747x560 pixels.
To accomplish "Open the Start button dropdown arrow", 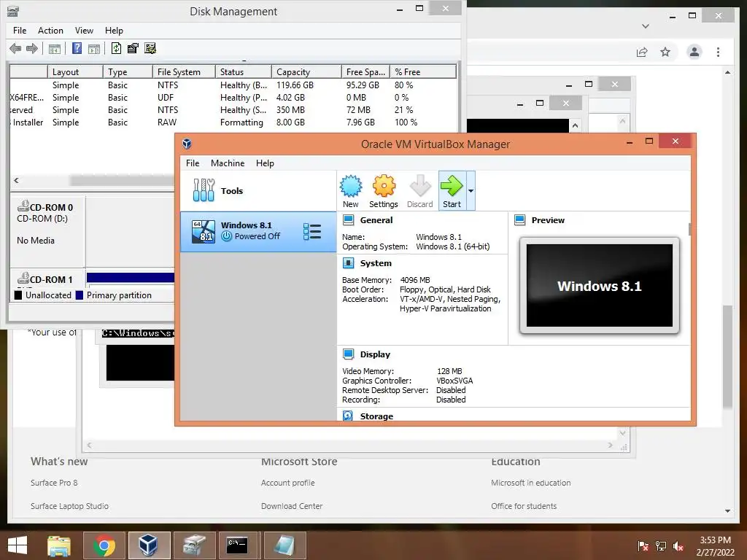I will point(471,191).
